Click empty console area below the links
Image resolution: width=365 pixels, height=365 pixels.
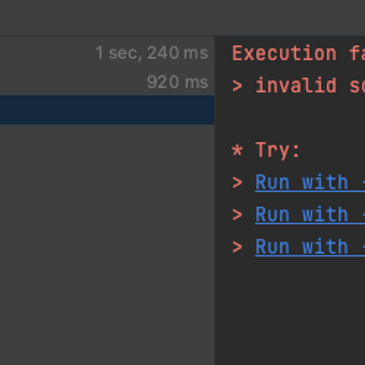coord(290,310)
